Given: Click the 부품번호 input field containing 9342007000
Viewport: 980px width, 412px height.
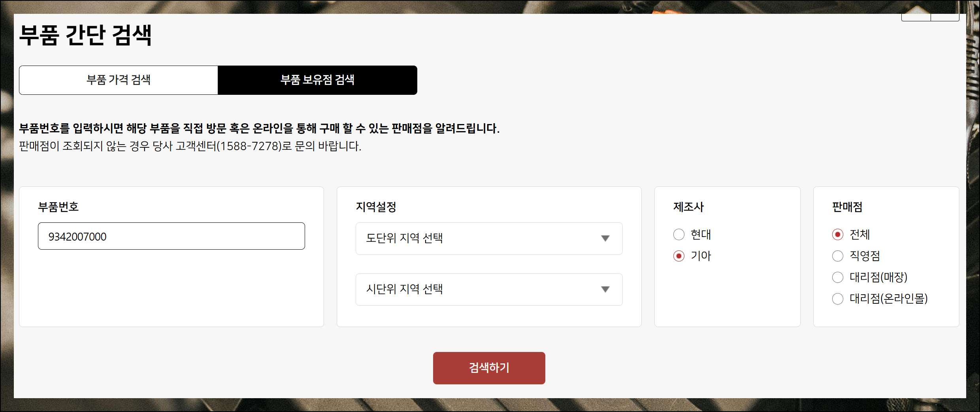Looking at the screenshot, I should pos(171,236).
